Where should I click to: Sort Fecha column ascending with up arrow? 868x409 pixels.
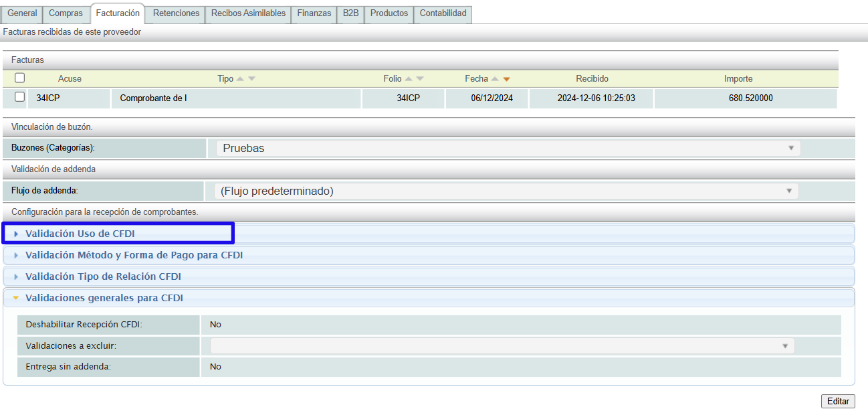click(496, 79)
